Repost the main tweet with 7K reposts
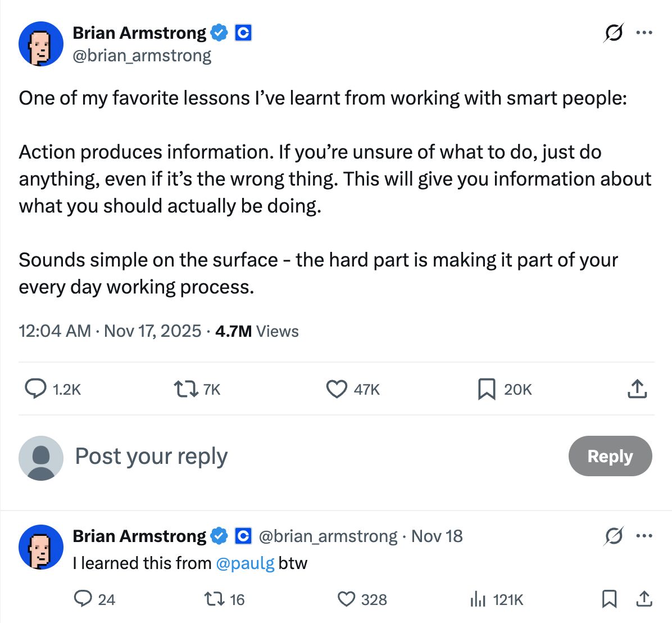This screenshot has width=672, height=623. click(185, 389)
